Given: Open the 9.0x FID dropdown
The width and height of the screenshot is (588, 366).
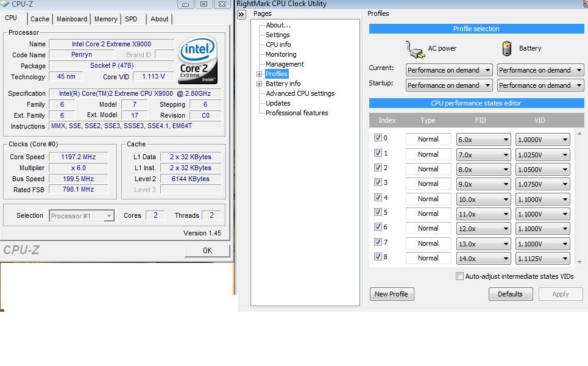Looking at the screenshot, I should pos(483,184).
